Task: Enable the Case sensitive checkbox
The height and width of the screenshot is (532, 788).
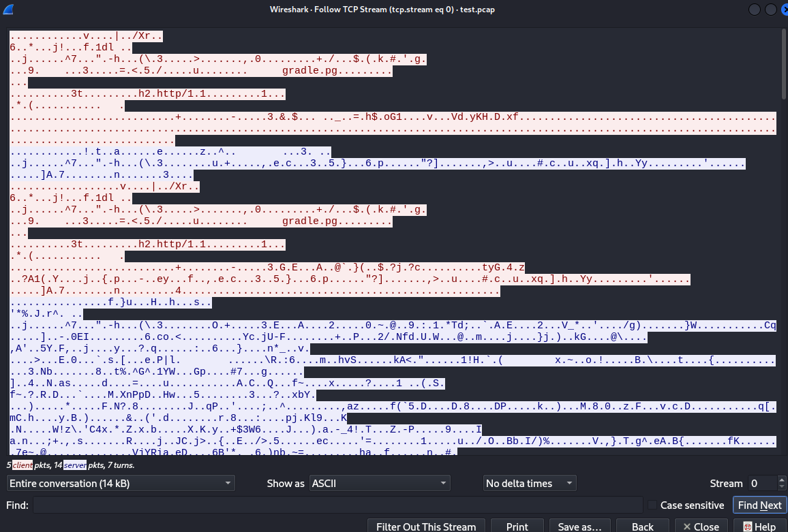Action: click(652, 505)
